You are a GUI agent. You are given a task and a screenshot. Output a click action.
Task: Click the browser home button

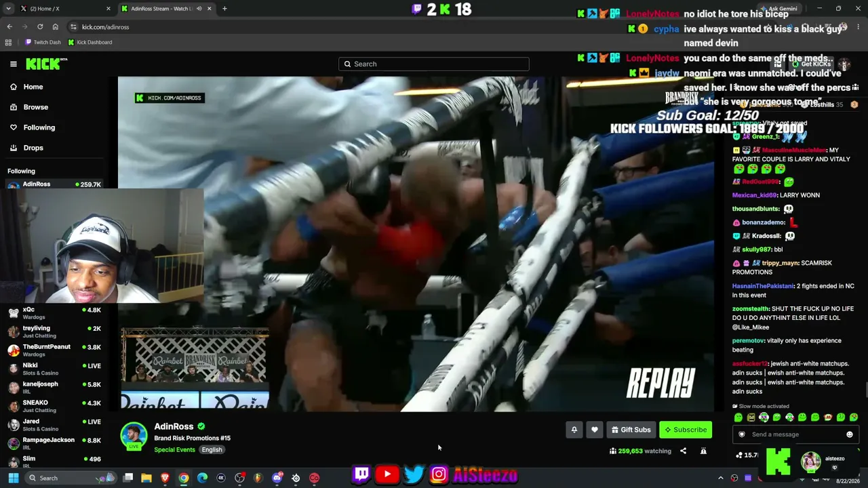tap(56, 26)
